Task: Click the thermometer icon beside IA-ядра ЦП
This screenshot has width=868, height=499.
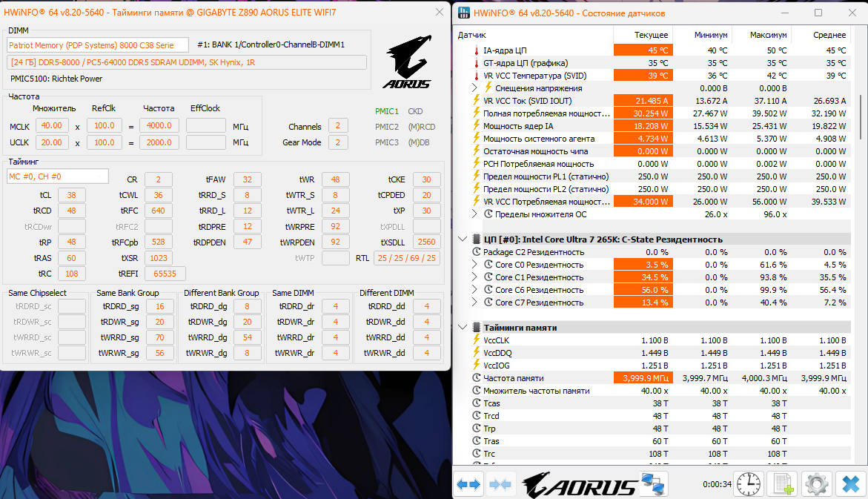Action: [476, 50]
